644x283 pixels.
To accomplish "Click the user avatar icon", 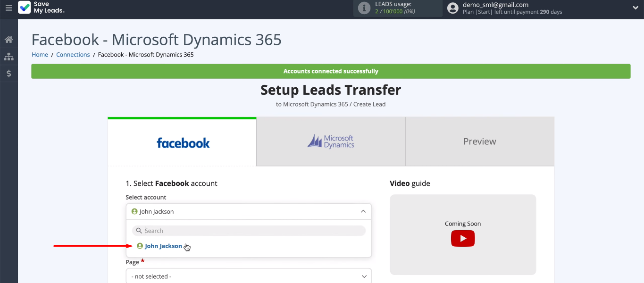I will tap(453, 8).
